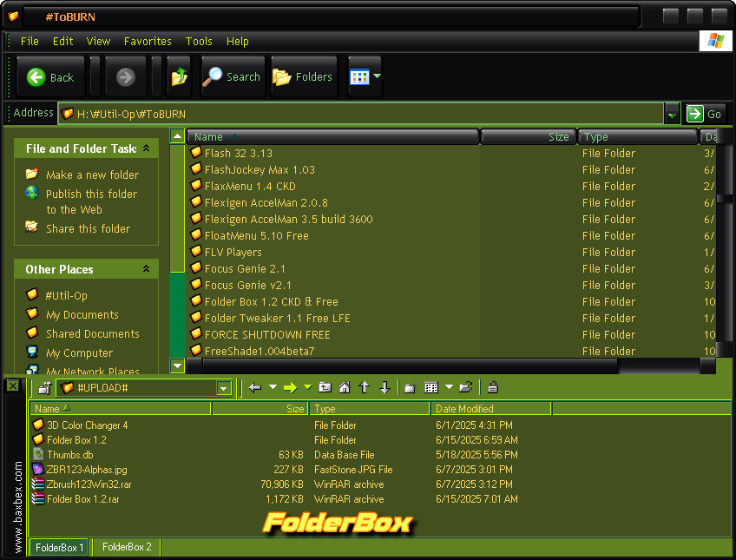Select the Flash 32 3.13 folder
This screenshot has width=736, height=560.
(x=238, y=153)
